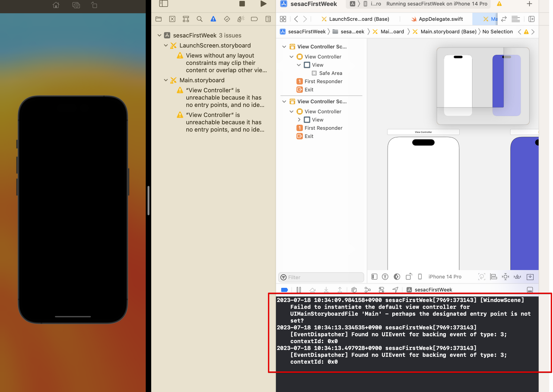Click the Run play button
553x392 pixels.
point(264,4)
